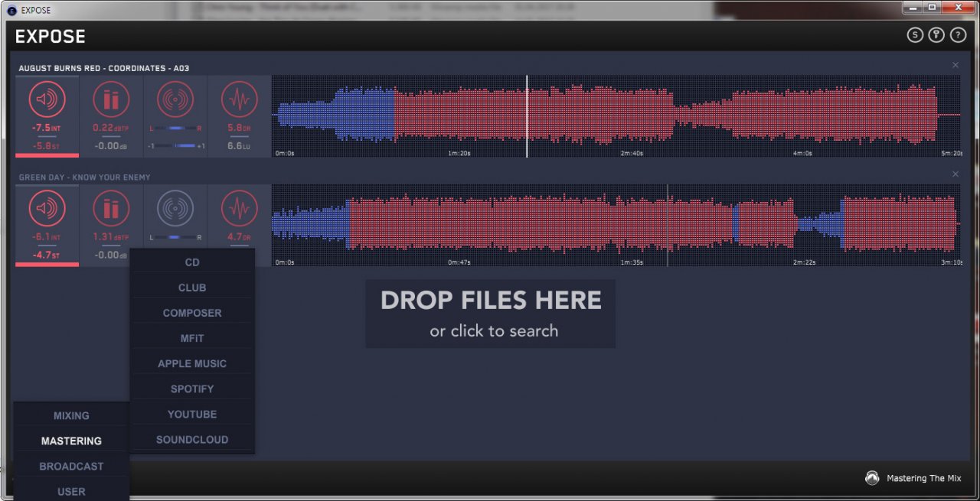Click the dynamic range waveform icon for Green Day track

coord(240,208)
